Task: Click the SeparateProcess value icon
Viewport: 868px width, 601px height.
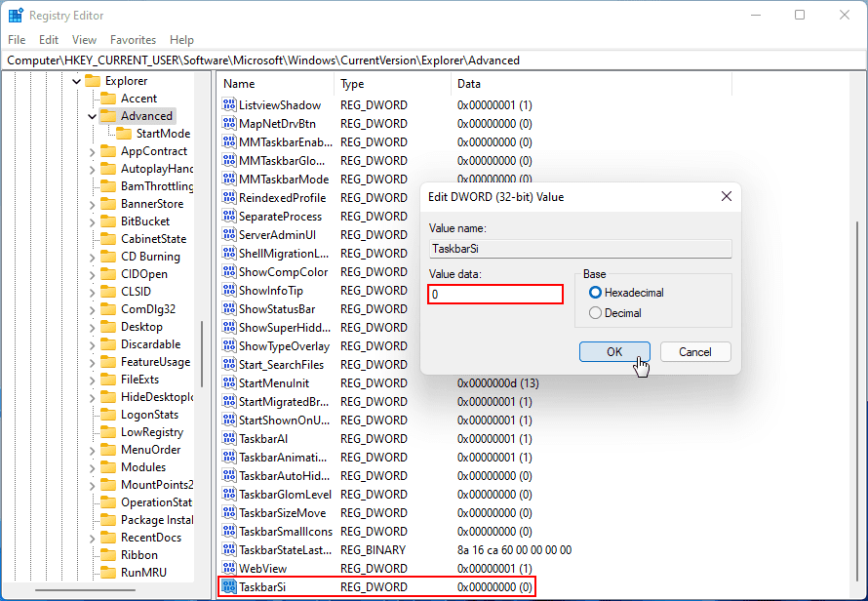Action: (x=228, y=216)
